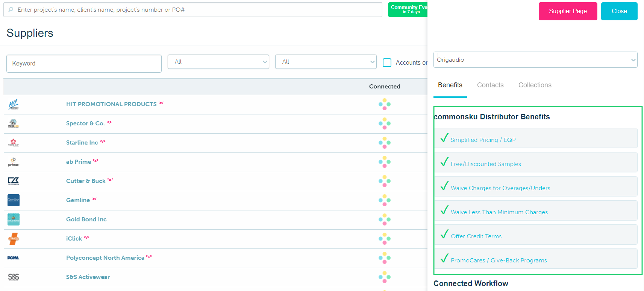Click the Gold Bond Inc logo icon
This screenshot has height=291, width=644.
tap(14, 219)
